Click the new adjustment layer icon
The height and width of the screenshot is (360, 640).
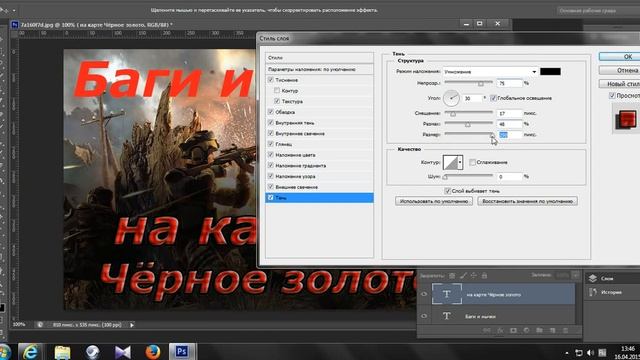[x=526, y=330]
